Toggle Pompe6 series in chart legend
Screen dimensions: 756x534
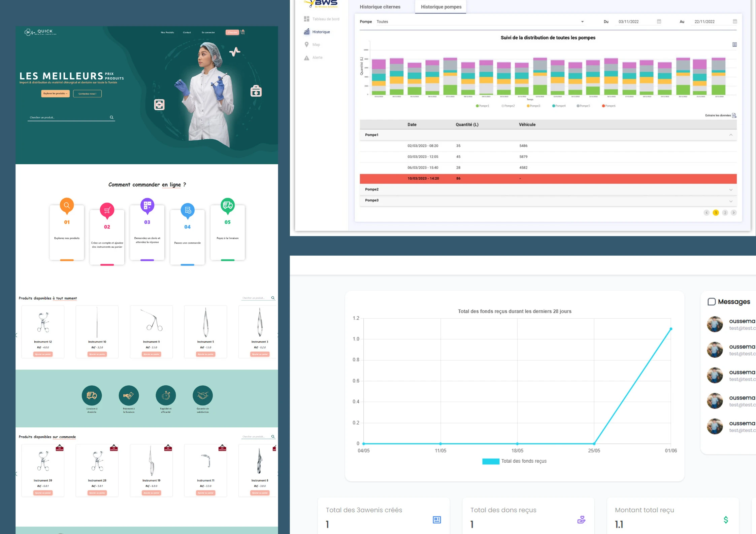[608, 106]
